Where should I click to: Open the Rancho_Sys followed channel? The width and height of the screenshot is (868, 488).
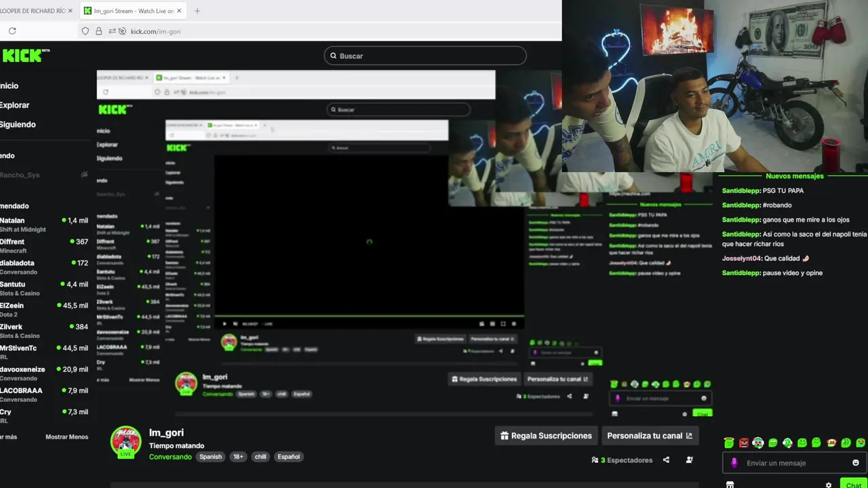tap(44, 175)
